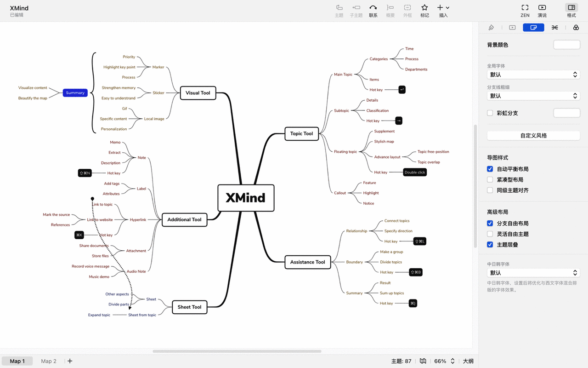Click the 联系 relationship tool icon
Image resolution: width=588 pixels, height=368 pixels.
373,8
